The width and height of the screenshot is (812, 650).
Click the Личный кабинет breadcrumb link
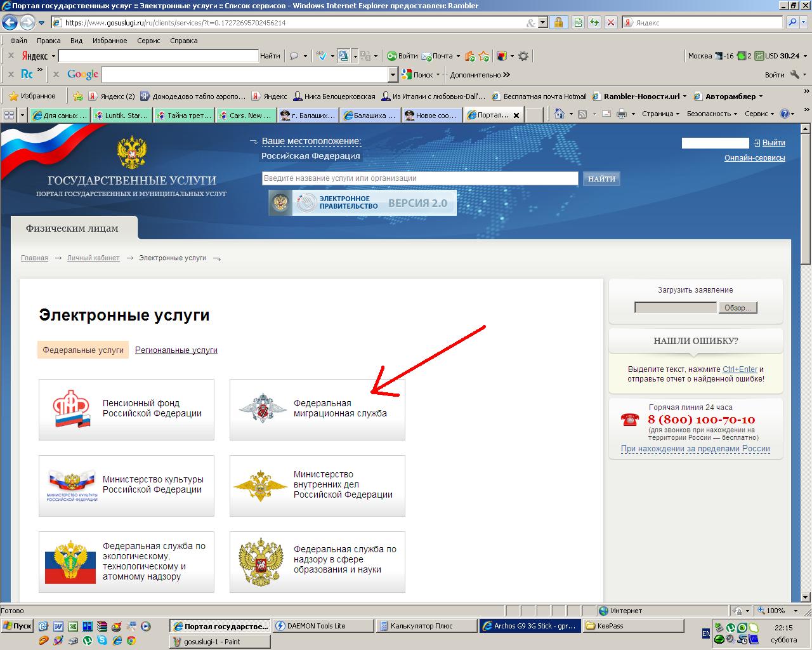point(93,258)
